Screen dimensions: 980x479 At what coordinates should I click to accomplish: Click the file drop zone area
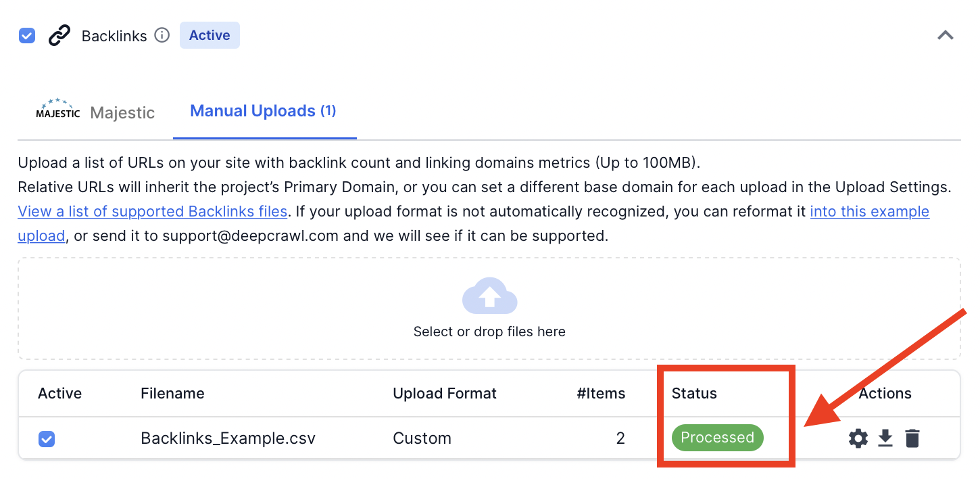tap(489, 309)
